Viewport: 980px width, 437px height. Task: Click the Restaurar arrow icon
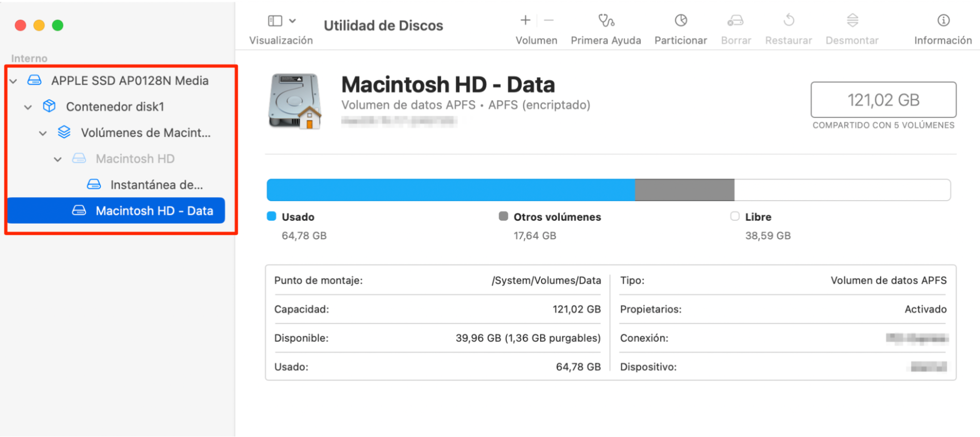point(789,20)
